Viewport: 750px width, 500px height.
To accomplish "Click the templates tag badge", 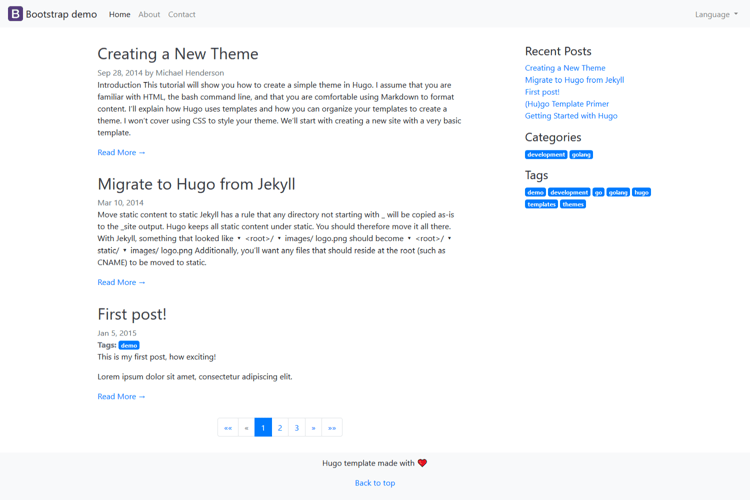I will point(541,204).
